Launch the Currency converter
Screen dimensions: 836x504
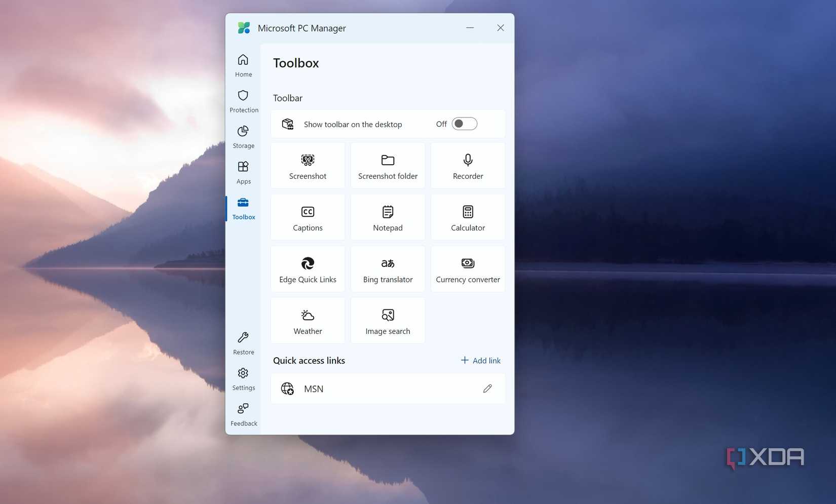pyautogui.click(x=467, y=268)
